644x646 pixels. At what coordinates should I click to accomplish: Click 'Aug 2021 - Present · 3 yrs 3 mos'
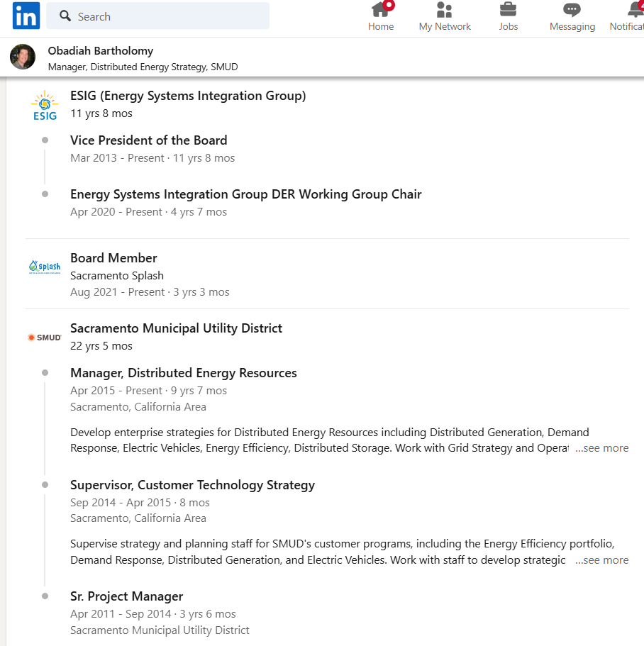coord(150,291)
